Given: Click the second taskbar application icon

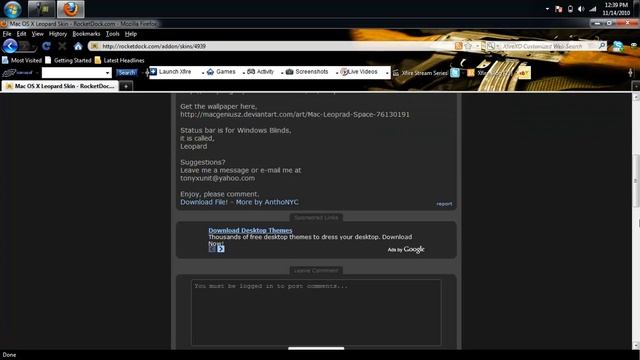Looking at the screenshot, I should pos(41,9).
